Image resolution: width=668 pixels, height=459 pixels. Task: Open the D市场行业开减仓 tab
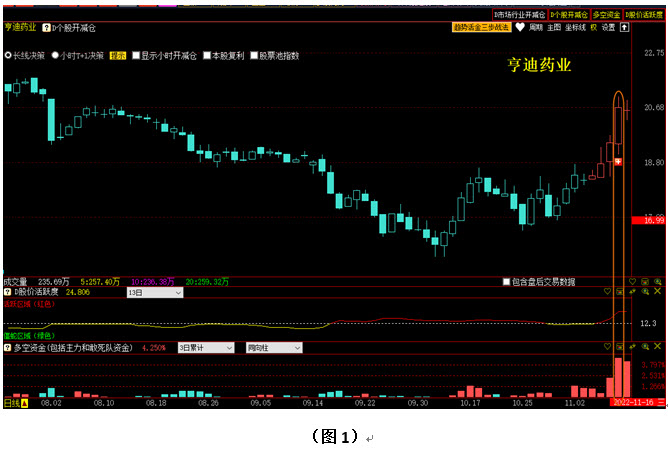coord(519,15)
